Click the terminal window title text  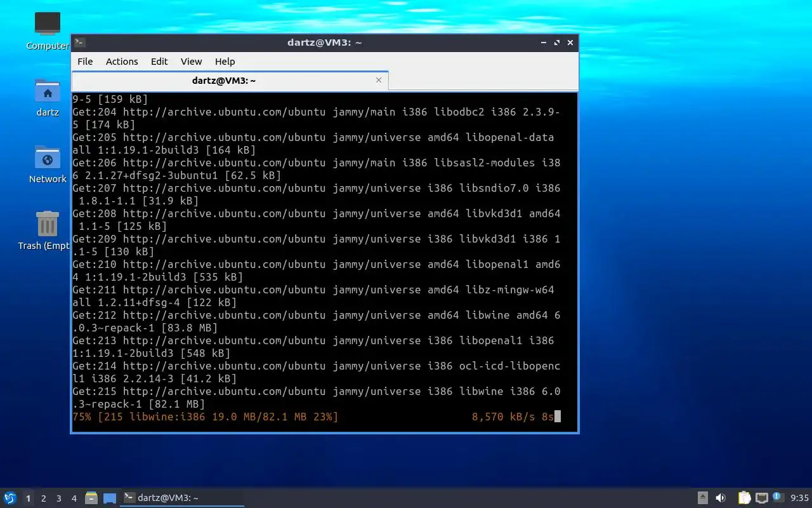pyautogui.click(x=324, y=43)
